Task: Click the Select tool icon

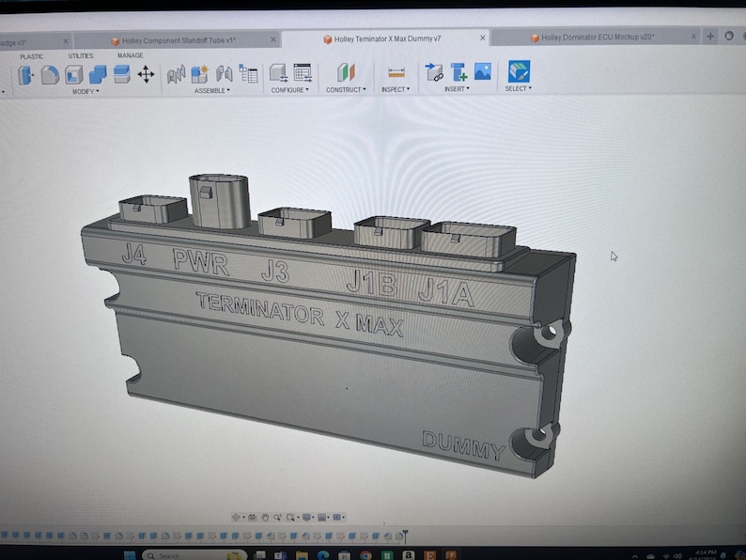Action: [519, 71]
